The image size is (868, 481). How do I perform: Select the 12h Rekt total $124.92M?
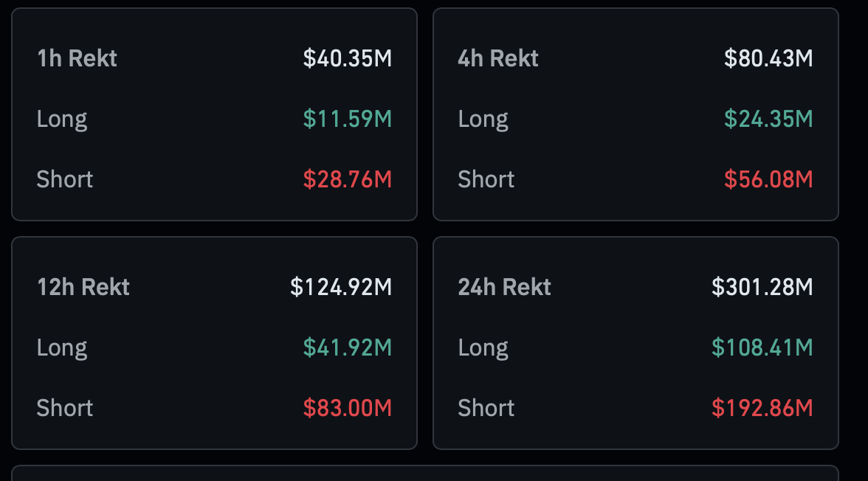point(341,287)
